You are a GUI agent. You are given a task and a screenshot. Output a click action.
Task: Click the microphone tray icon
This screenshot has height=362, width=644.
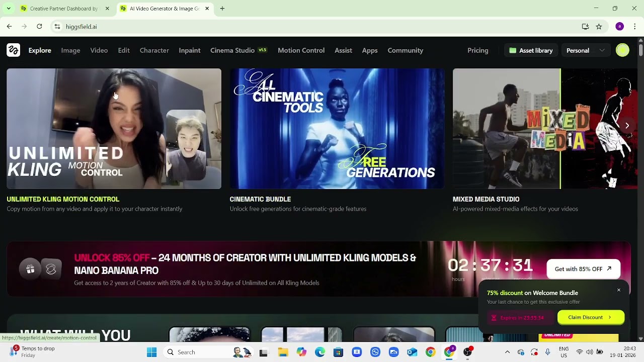[x=547, y=352]
